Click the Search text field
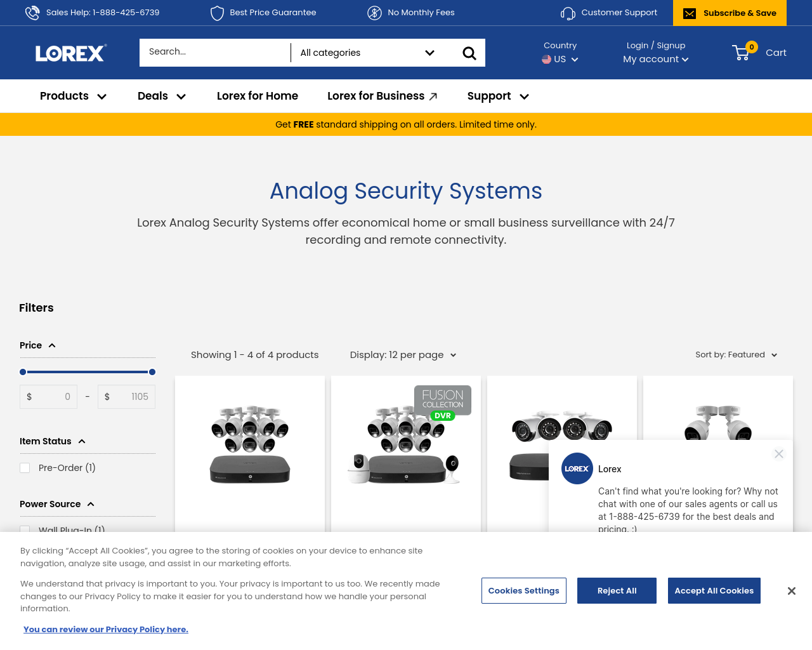This screenshot has width=812, height=650. pyautogui.click(x=215, y=52)
